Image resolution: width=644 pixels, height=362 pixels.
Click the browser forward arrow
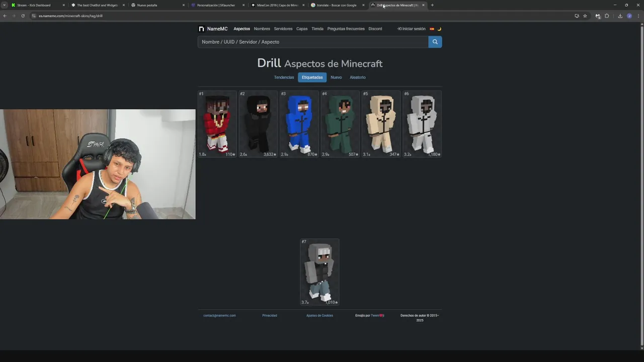14,16
